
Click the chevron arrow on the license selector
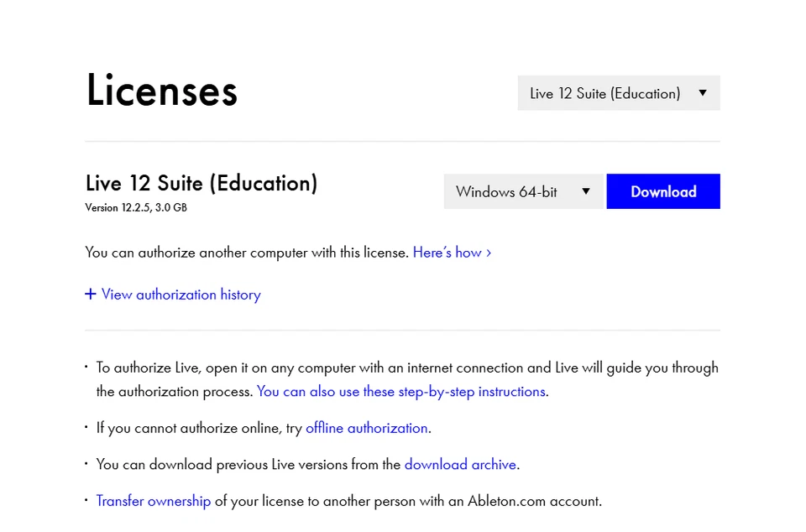click(x=703, y=93)
